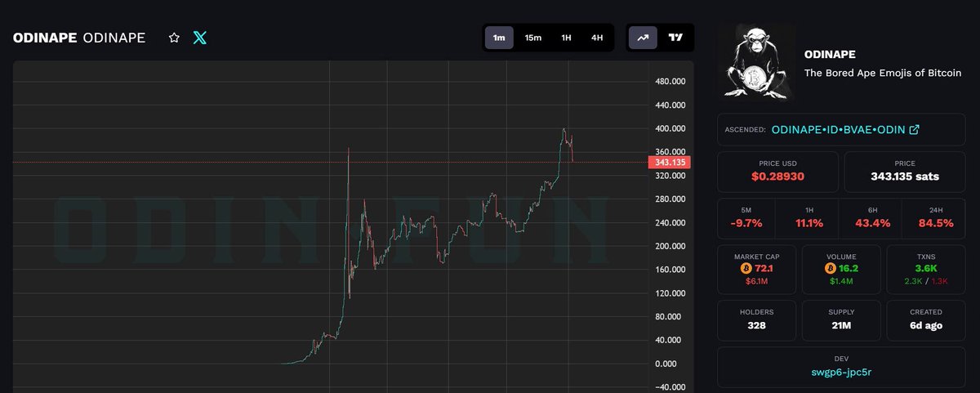
Task: Select the 1m timeframe
Action: click(x=499, y=38)
